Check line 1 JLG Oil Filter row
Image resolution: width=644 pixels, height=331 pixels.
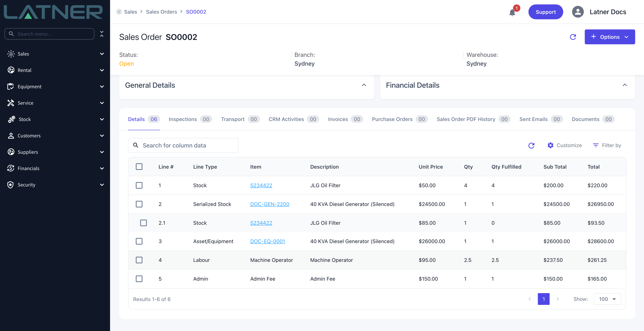click(x=139, y=185)
